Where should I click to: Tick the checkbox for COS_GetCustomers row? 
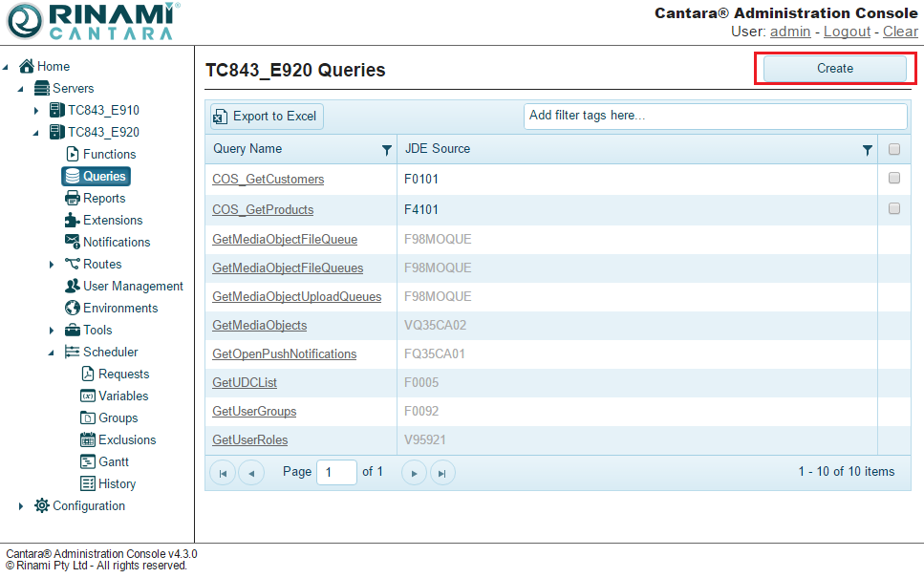point(894,179)
